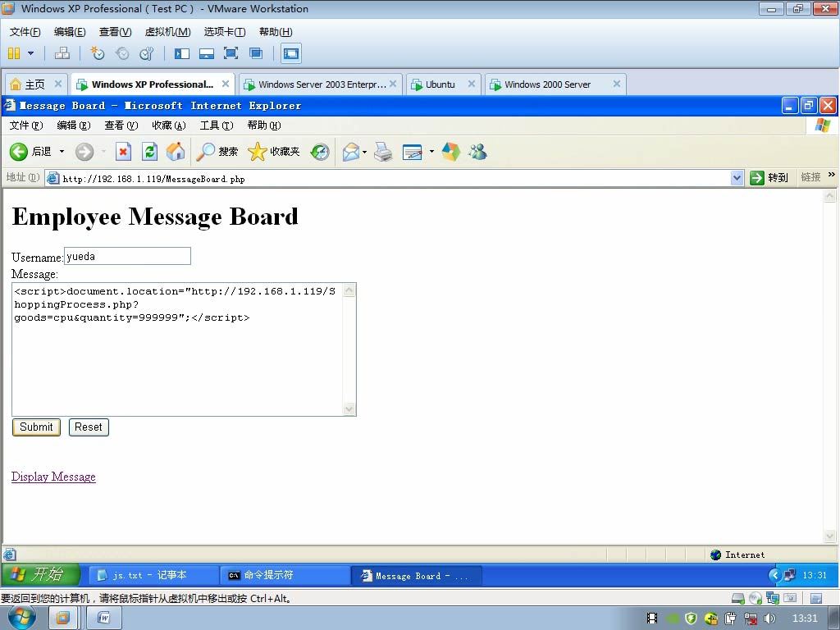Switch to Windows 2000 Server tab
The width and height of the screenshot is (840, 630).
[x=547, y=84]
